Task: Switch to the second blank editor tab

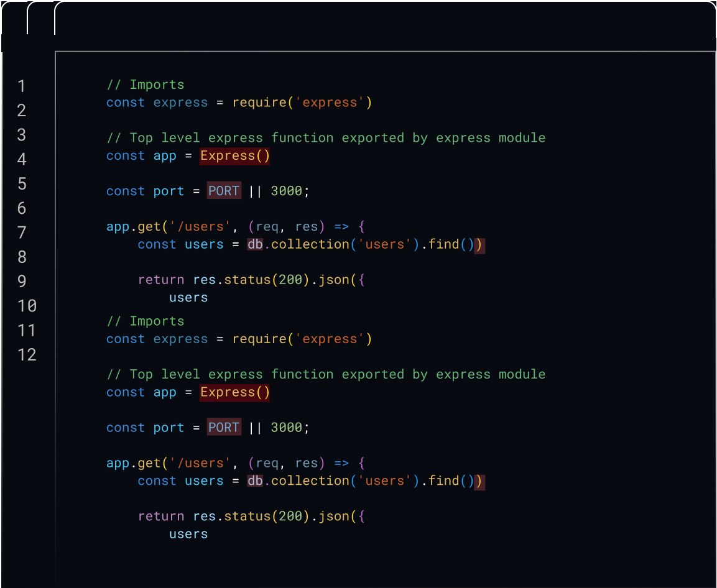Action: pos(41,19)
